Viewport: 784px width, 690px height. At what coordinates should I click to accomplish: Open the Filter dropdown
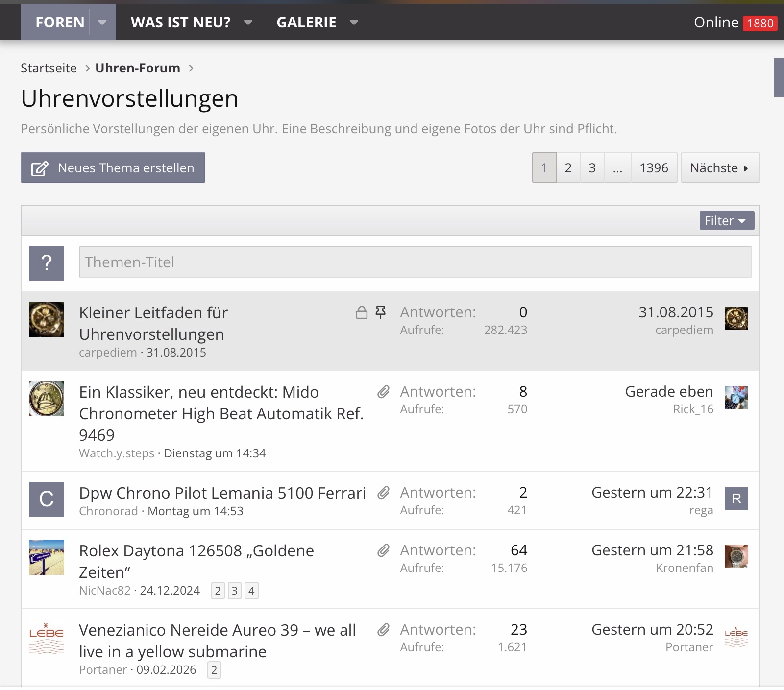pyautogui.click(x=727, y=220)
